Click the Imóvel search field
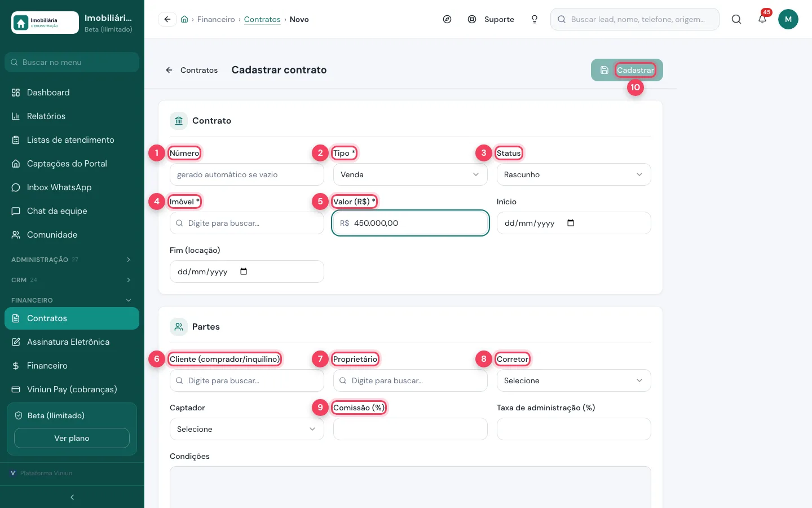Viewport: 812px width, 508px height. 247,223
